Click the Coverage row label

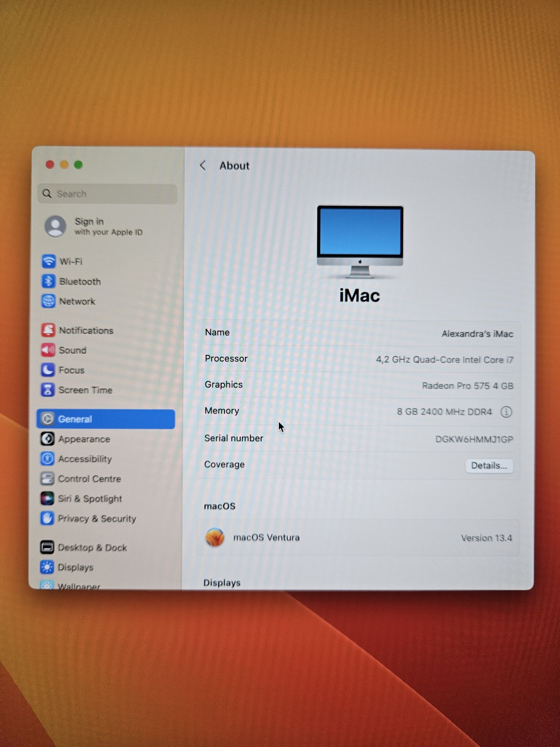[224, 464]
